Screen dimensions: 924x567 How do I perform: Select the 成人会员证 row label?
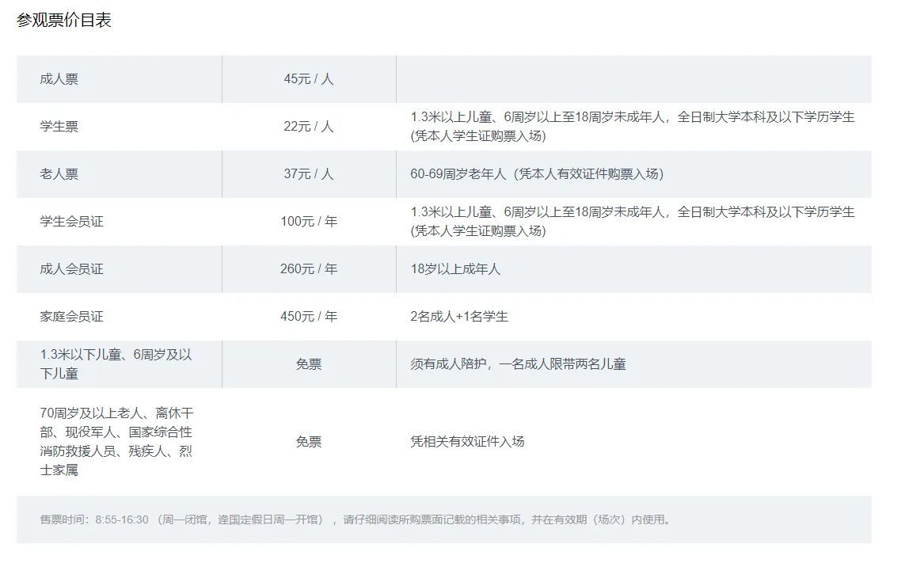pos(71,269)
